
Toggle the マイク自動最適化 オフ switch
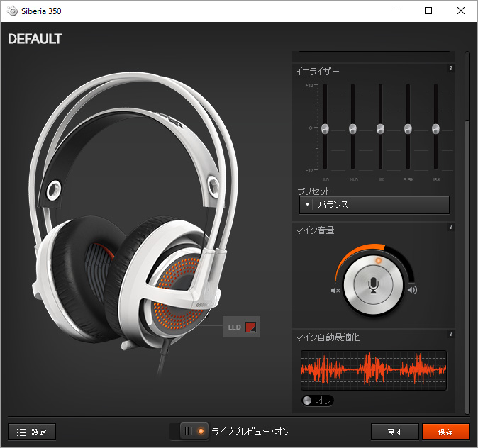(318, 401)
